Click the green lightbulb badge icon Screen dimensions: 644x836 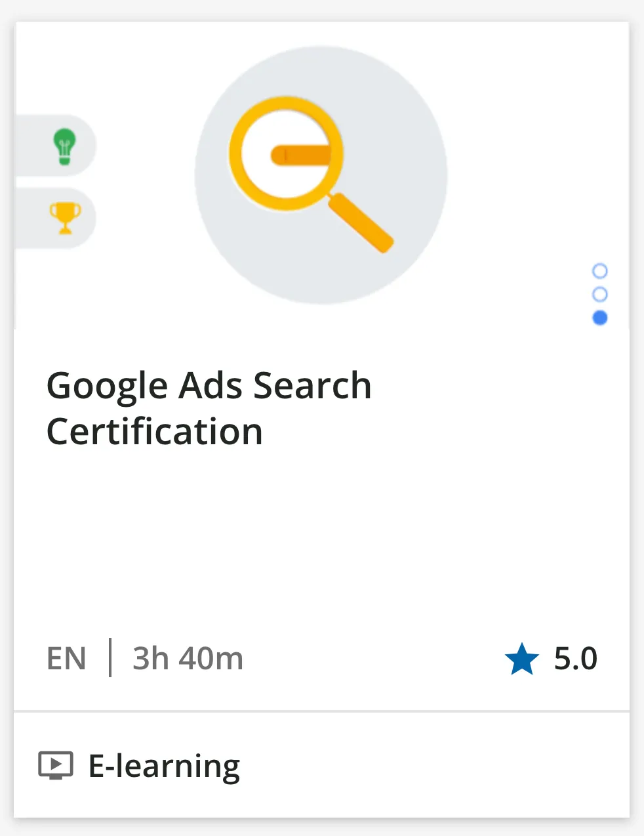64,146
